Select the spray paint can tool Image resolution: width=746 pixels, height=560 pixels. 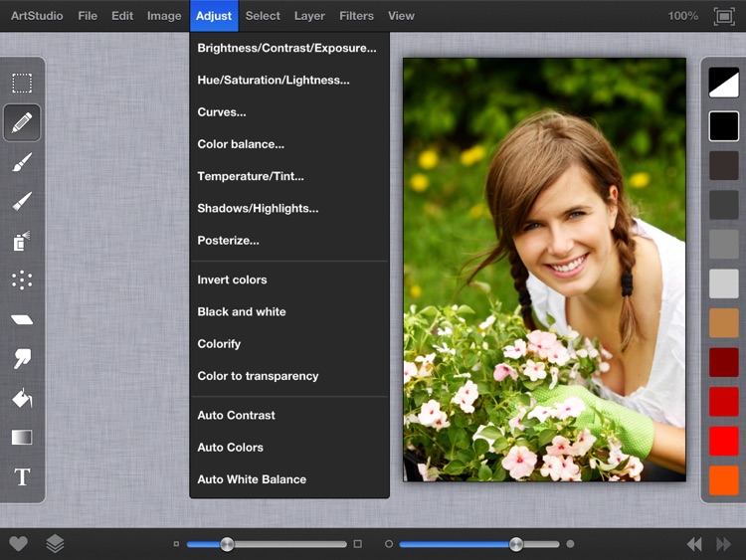(22, 241)
